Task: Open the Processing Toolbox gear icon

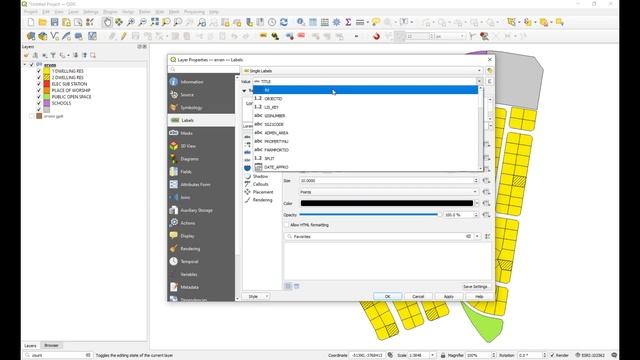Action: point(336,22)
